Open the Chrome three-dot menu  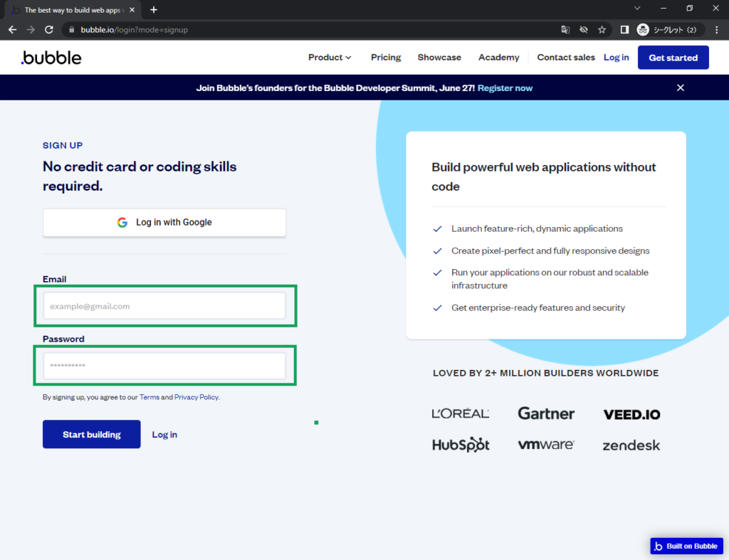pos(717,30)
